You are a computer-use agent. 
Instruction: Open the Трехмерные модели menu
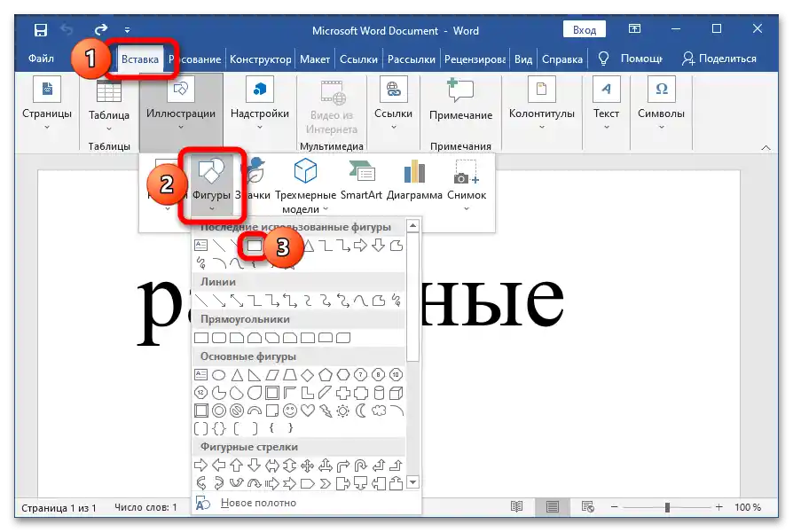click(x=305, y=185)
